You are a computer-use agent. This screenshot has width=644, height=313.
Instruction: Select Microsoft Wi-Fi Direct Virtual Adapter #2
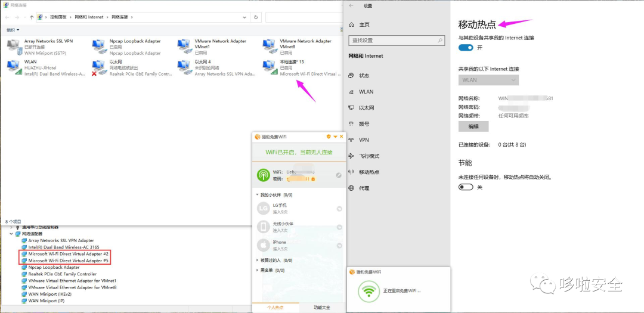tap(68, 254)
